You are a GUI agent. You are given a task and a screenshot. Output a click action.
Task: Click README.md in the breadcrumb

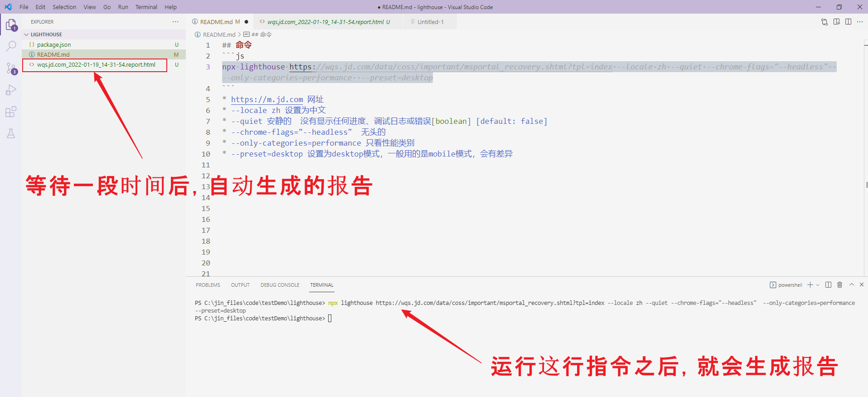(219, 34)
